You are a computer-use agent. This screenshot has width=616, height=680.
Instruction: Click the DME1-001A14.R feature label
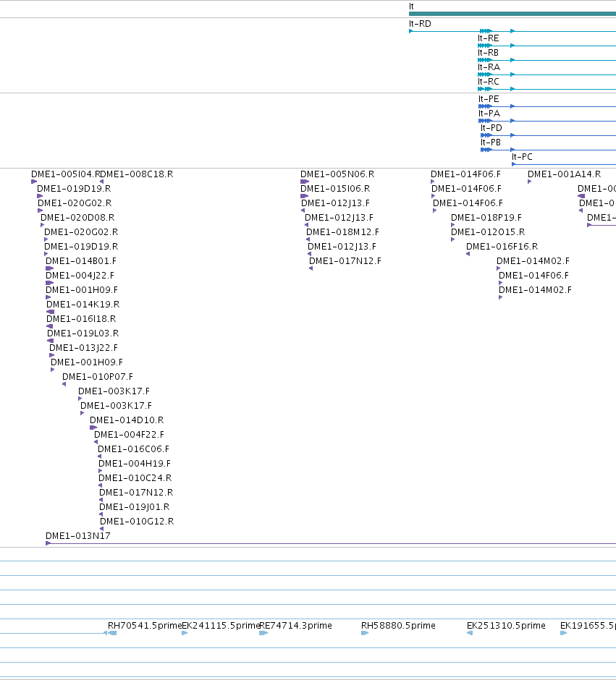565,174
